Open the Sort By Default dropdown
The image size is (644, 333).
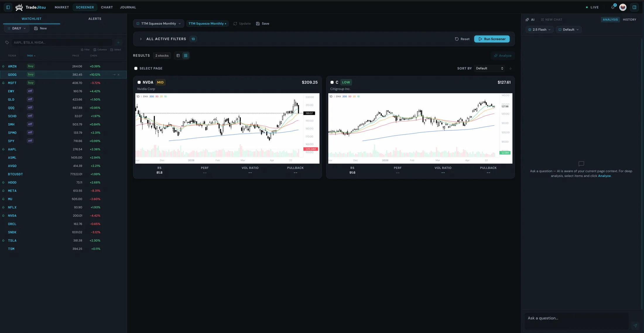(x=489, y=68)
